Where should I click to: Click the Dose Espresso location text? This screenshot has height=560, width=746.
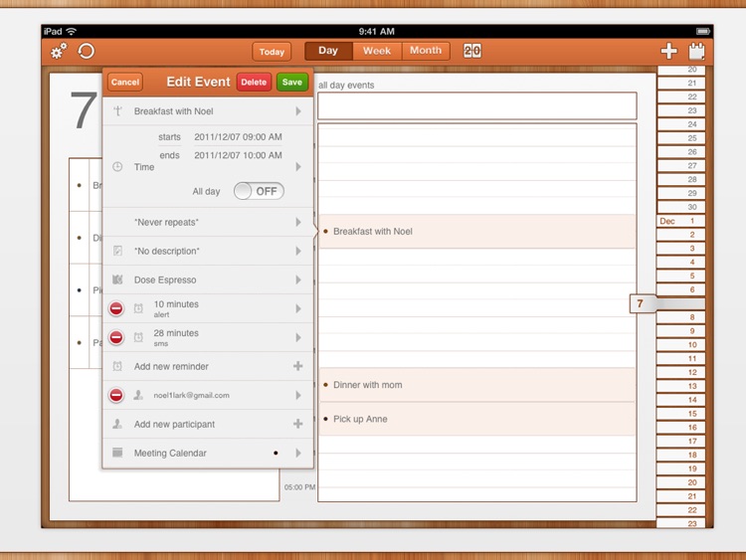point(165,280)
